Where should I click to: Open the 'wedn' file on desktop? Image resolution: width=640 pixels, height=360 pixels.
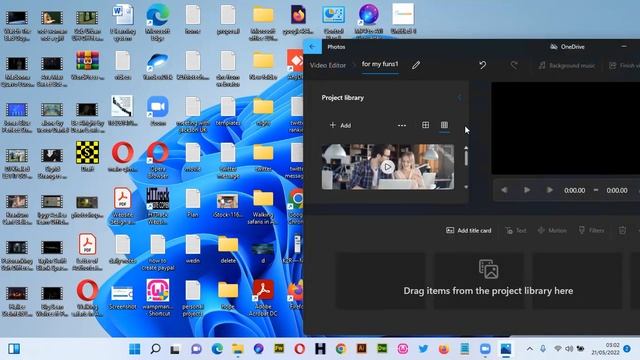(x=193, y=249)
